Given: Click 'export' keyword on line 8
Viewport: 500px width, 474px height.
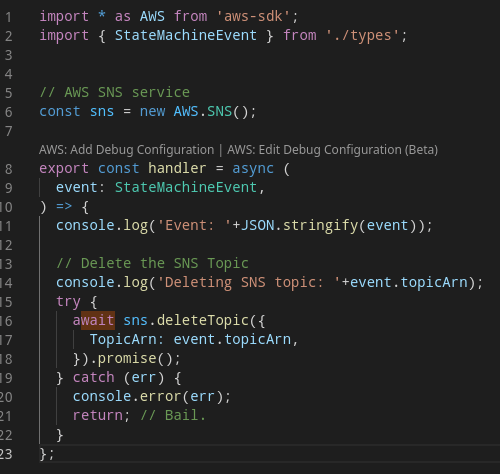Looking at the screenshot, I should [x=64, y=168].
